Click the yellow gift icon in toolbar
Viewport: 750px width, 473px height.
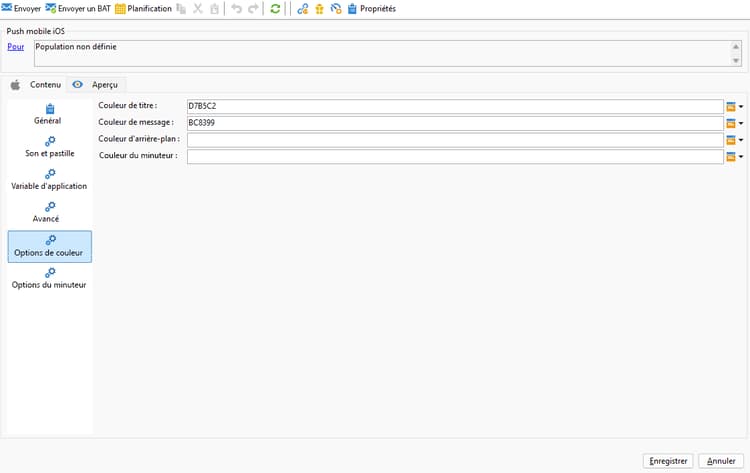(x=319, y=9)
